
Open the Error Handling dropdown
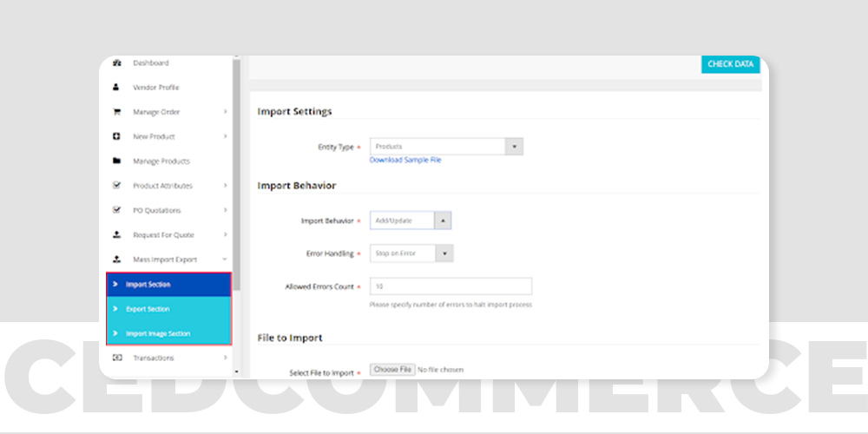pos(411,253)
